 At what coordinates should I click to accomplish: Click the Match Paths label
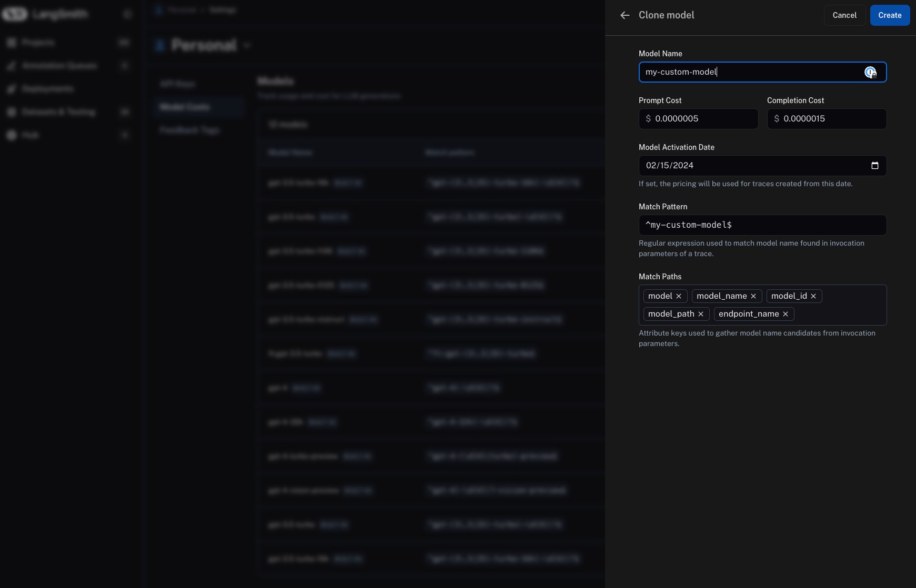tap(660, 277)
